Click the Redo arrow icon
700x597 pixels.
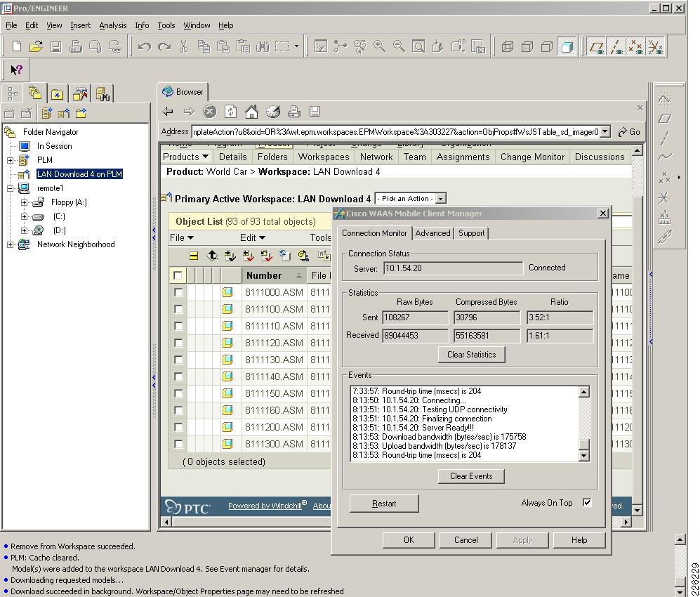coord(164,46)
